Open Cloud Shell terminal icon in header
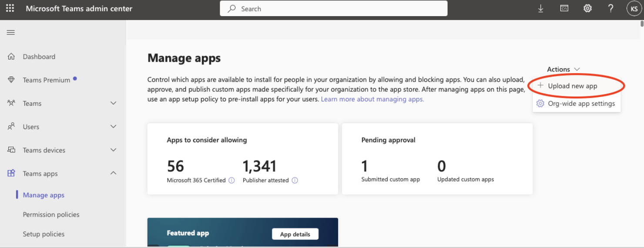 564,8
